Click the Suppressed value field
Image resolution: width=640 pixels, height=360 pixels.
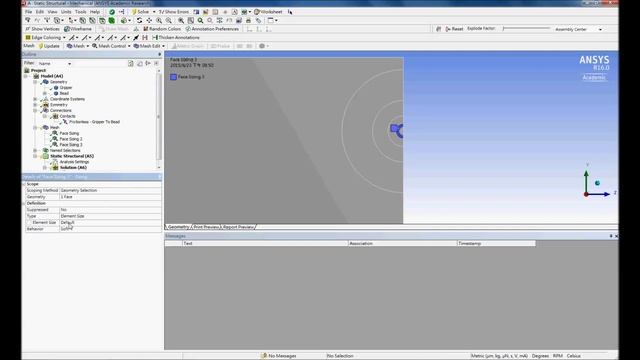coord(110,210)
